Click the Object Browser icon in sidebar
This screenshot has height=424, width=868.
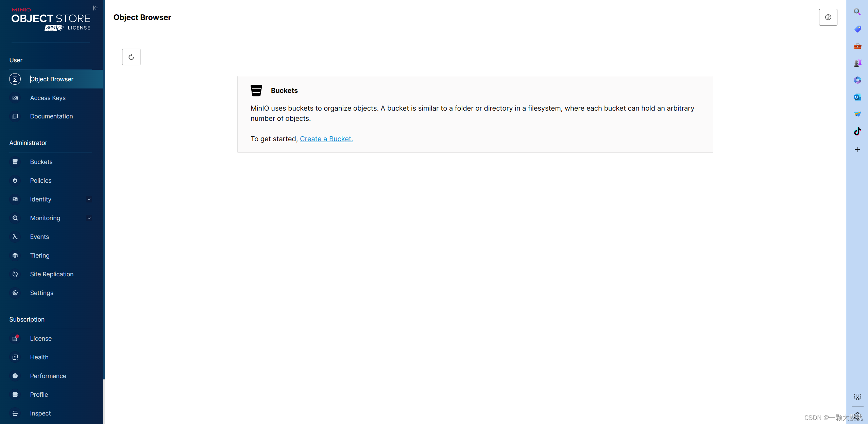coord(15,79)
